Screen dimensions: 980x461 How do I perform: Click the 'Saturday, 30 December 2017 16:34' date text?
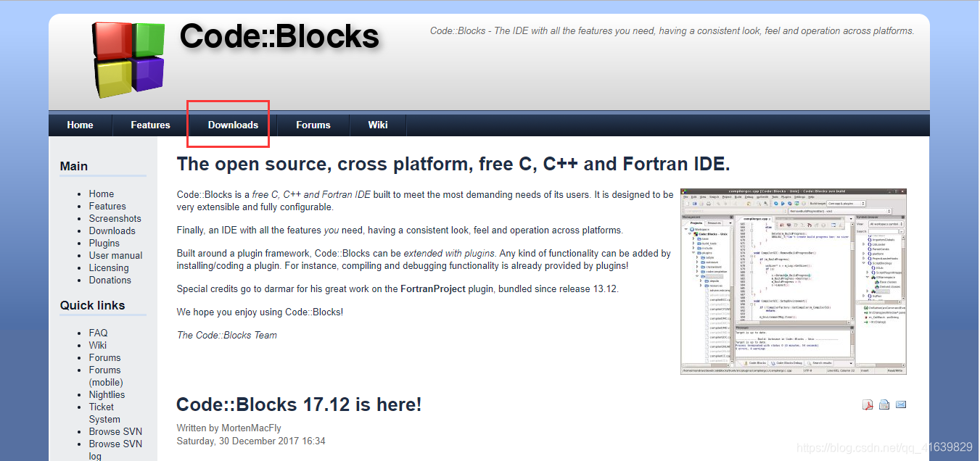click(x=251, y=441)
